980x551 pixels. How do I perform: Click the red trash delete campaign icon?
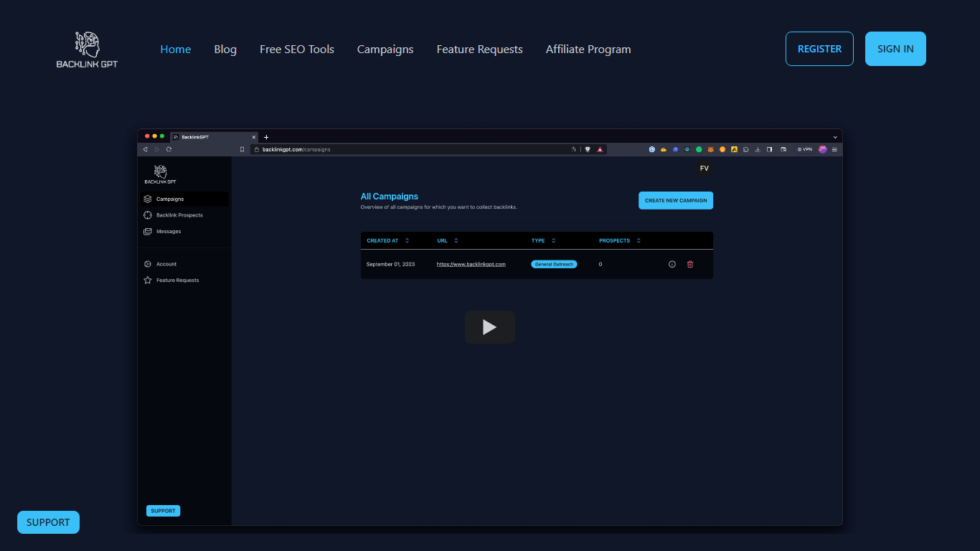(690, 264)
